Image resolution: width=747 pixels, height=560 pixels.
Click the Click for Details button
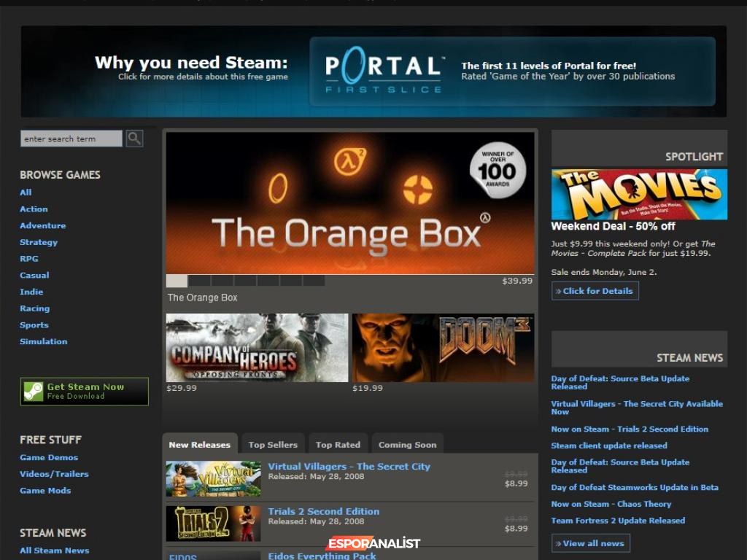coord(595,291)
